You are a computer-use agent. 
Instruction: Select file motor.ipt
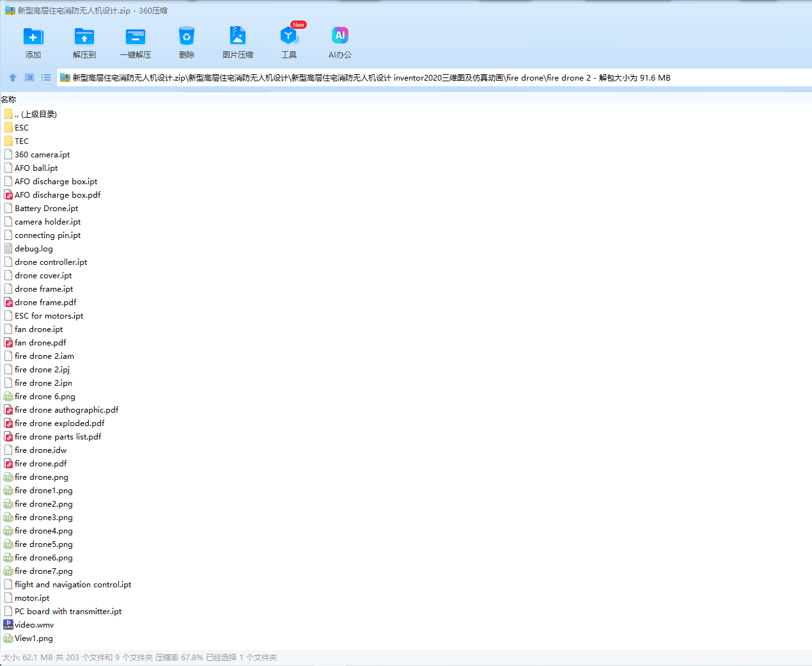pos(27,598)
